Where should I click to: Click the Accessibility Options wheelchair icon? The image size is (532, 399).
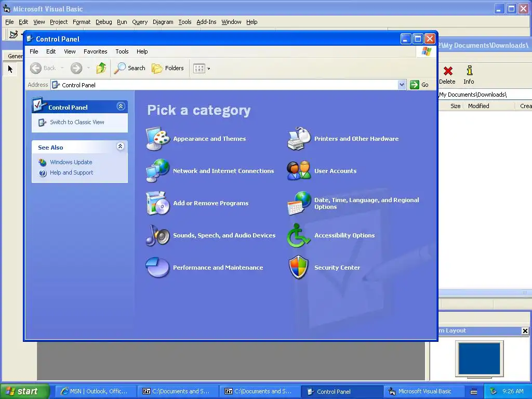pos(299,235)
